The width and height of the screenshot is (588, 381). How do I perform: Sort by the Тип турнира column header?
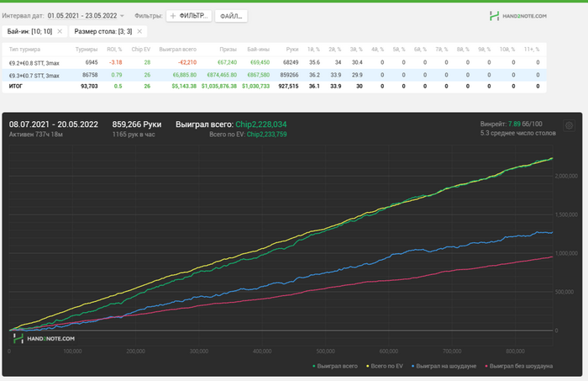click(24, 49)
